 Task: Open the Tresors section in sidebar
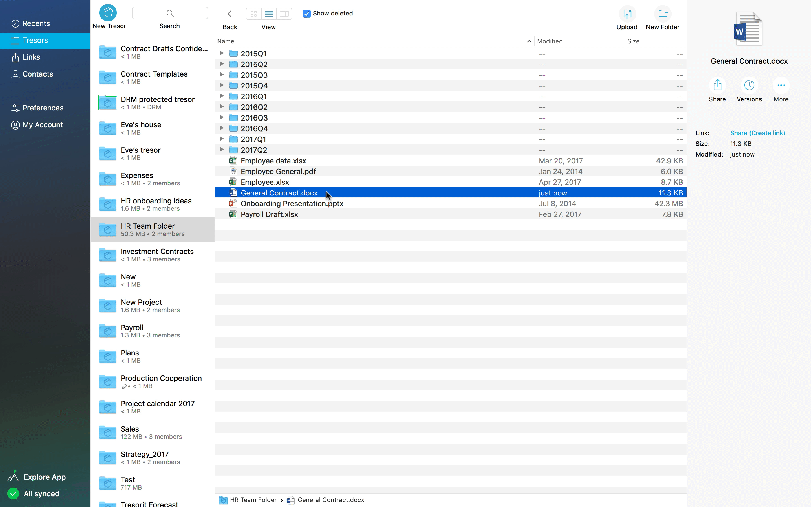[x=35, y=40]
